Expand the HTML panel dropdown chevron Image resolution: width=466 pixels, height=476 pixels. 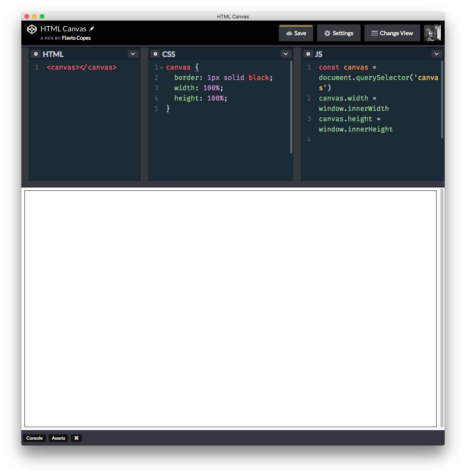pos(133,54)
